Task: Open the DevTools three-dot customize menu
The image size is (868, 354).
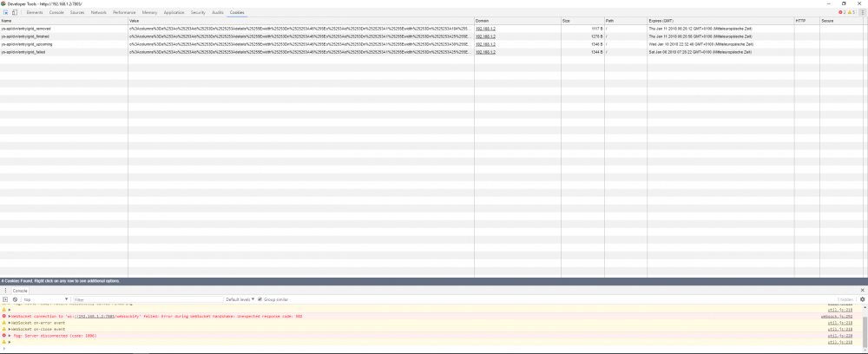Action: [863, 12]
